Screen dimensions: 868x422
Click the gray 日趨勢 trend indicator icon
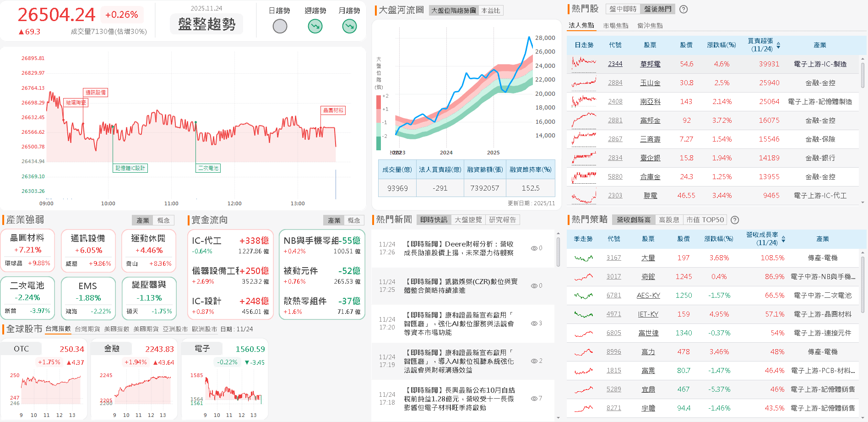[x=280, y=26]
